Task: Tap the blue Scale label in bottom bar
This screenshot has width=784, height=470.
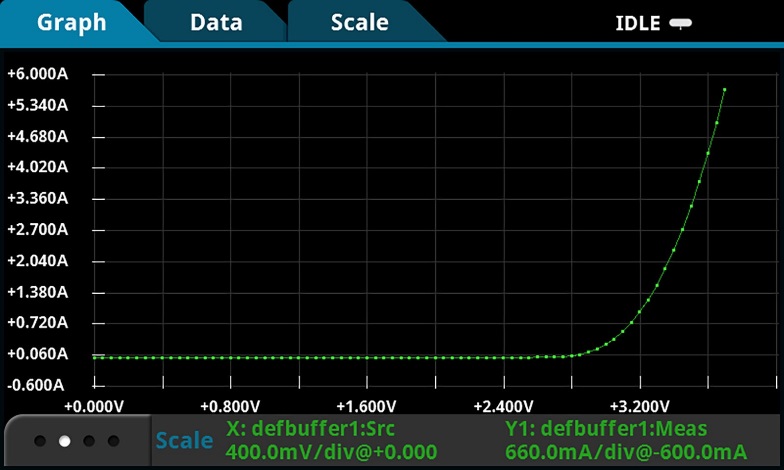Action: [x=184, y=441]
